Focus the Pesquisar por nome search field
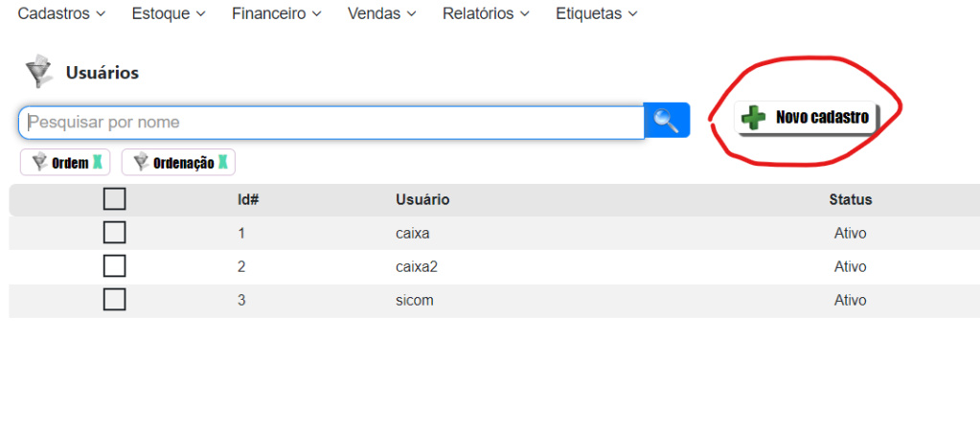Image resolution: width=980 pixels, height=432 pixels. 330,122
